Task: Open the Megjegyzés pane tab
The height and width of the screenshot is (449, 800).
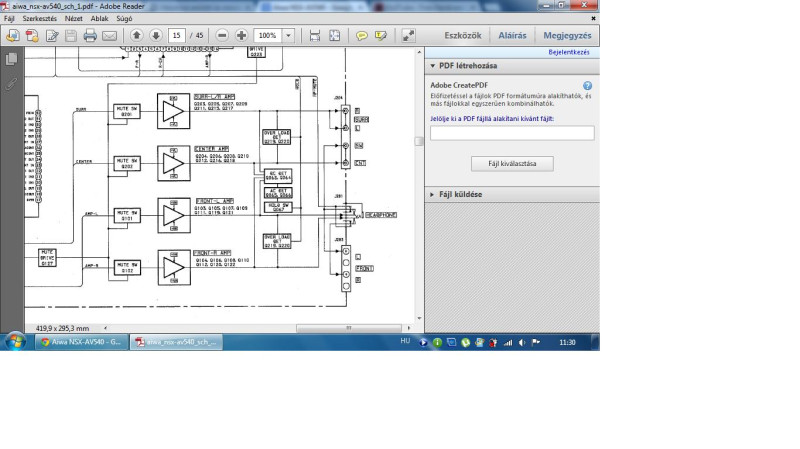Action: coord(567,35)
